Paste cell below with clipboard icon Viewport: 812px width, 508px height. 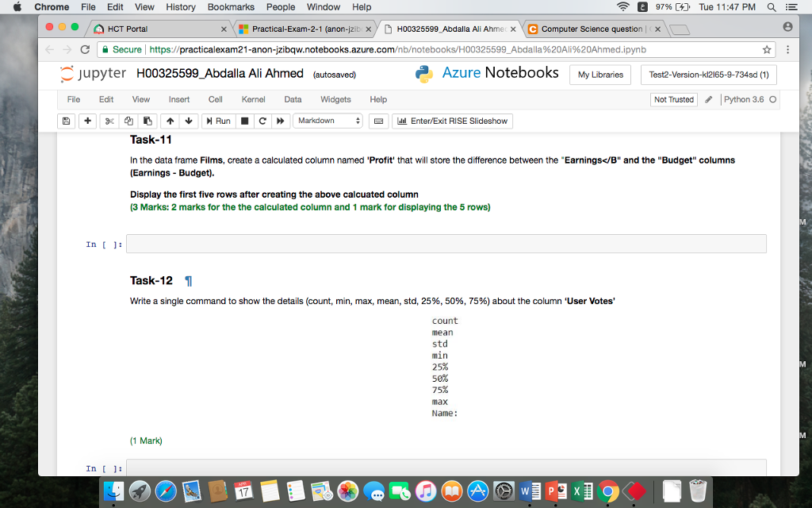147,121
